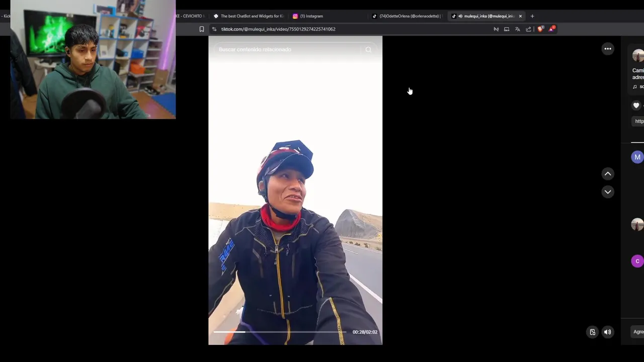Go to previous TikTok video with up chevron
The height and width of the screenshot is (362, 644).
tap(608, 173)
